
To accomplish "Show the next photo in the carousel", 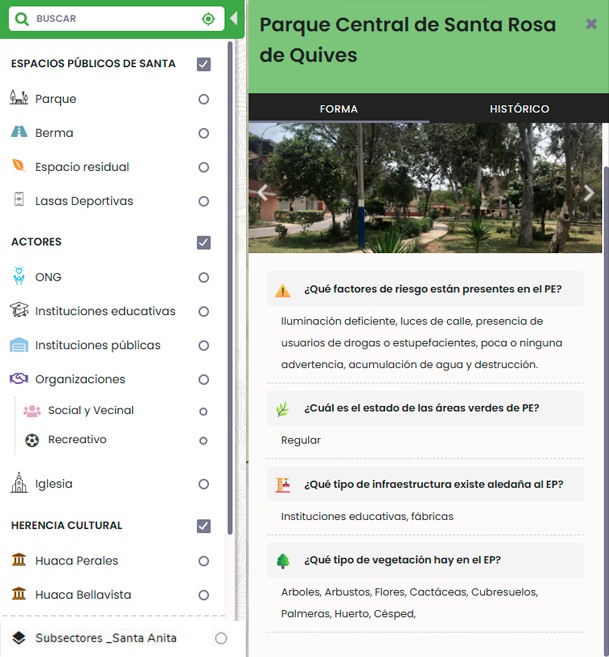I will [x=588, y=194].
